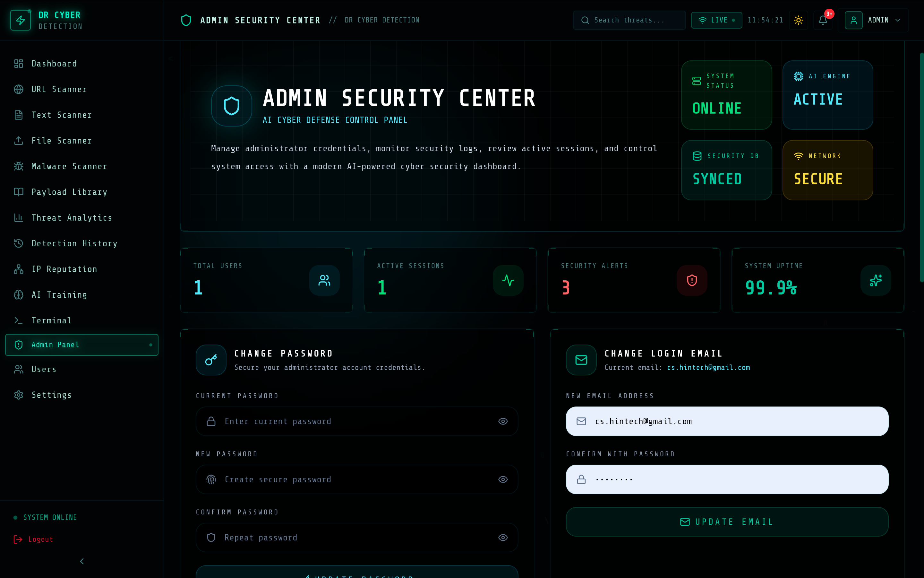
Task: Click the Change Login Email envelope icon
Action: 581,360
